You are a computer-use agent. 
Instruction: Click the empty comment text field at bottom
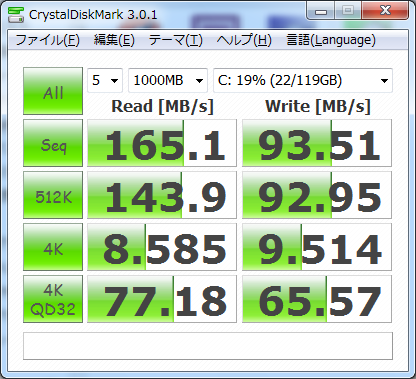pyautogui.click(x=208, y=346)
